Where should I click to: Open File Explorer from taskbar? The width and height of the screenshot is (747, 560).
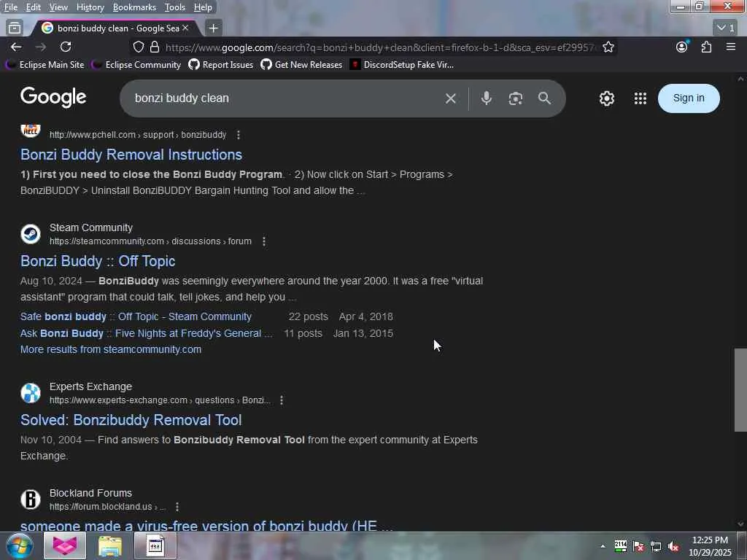pos(110,546)
